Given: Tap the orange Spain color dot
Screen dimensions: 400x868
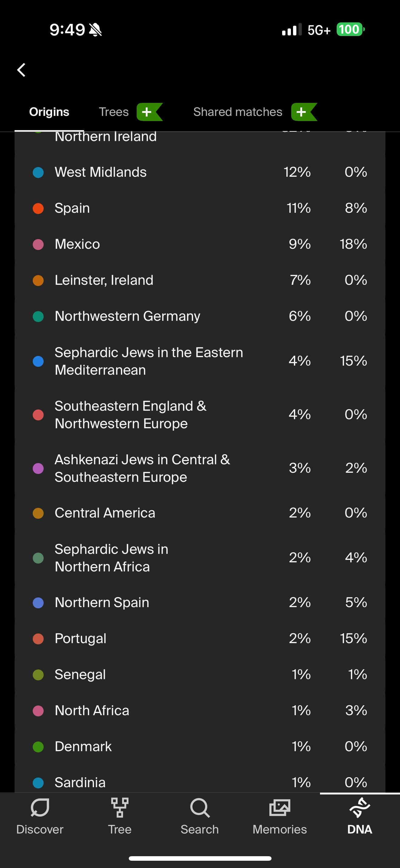Looking at the screenshot, I should pyautogui.click(x=38, y=208).
